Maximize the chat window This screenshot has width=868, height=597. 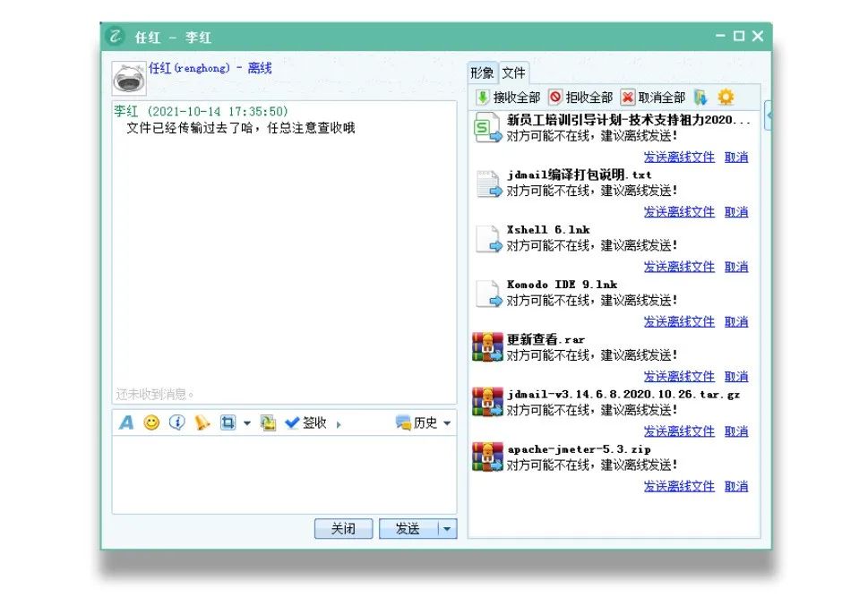(x=738, y=36)
